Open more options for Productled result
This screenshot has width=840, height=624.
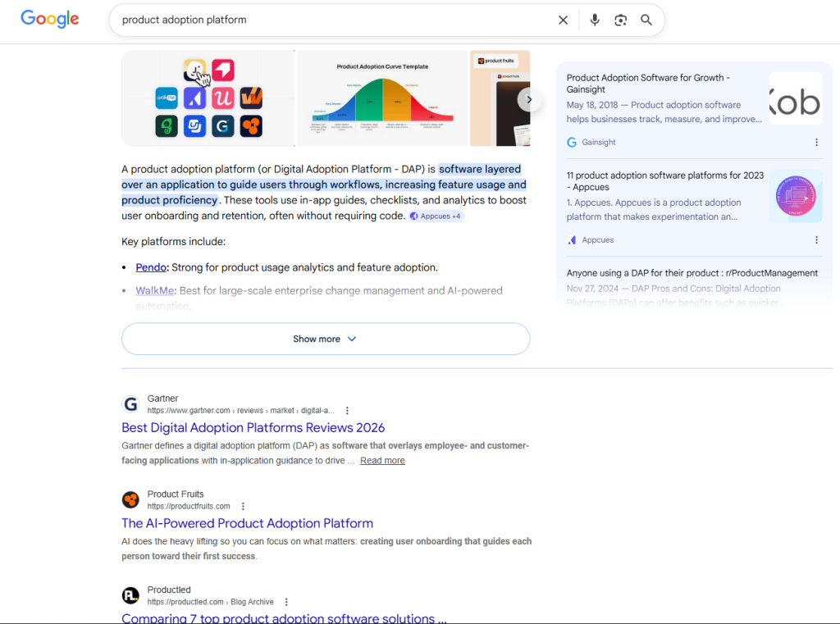point(286,602)
